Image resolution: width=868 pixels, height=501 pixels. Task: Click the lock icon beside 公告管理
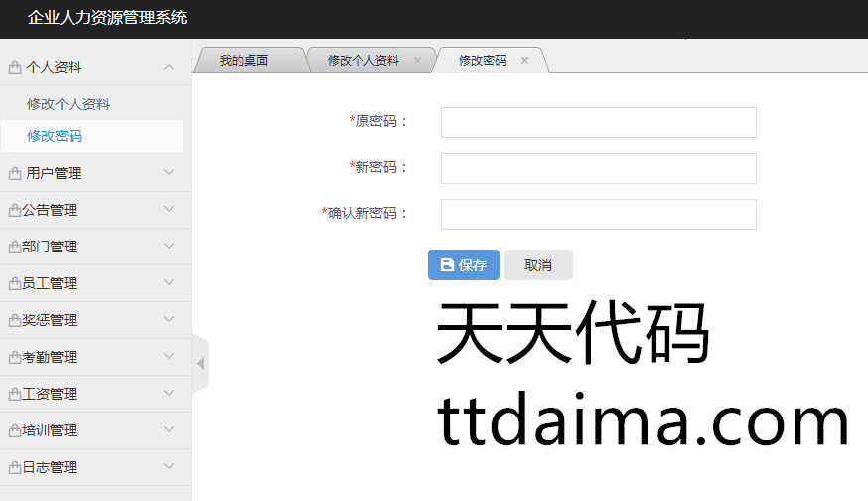pyautogui.click(x=14, y=210)
